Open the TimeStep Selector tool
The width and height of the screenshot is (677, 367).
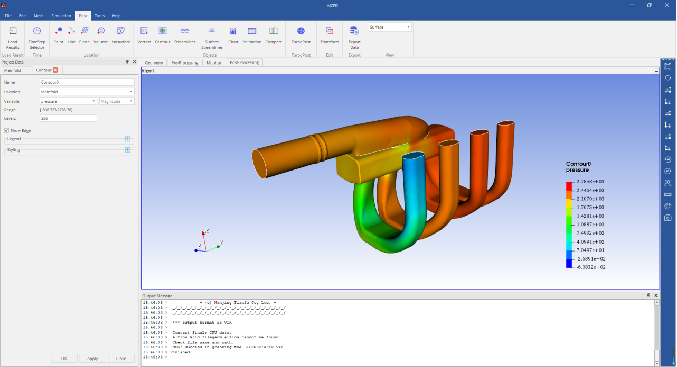(x=37, y=37)
